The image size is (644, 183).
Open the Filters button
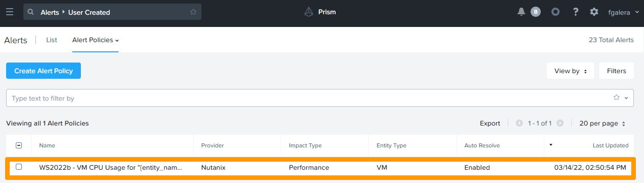pyautogui.click(x=617, y=71)
